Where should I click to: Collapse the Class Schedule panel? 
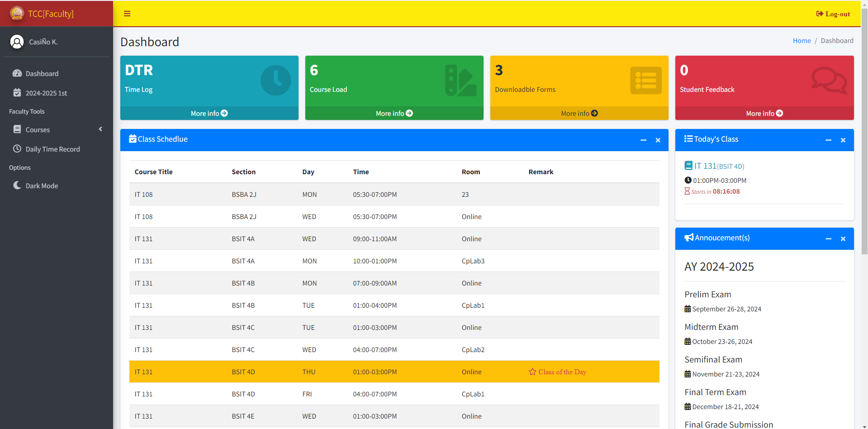pos(643,140)
